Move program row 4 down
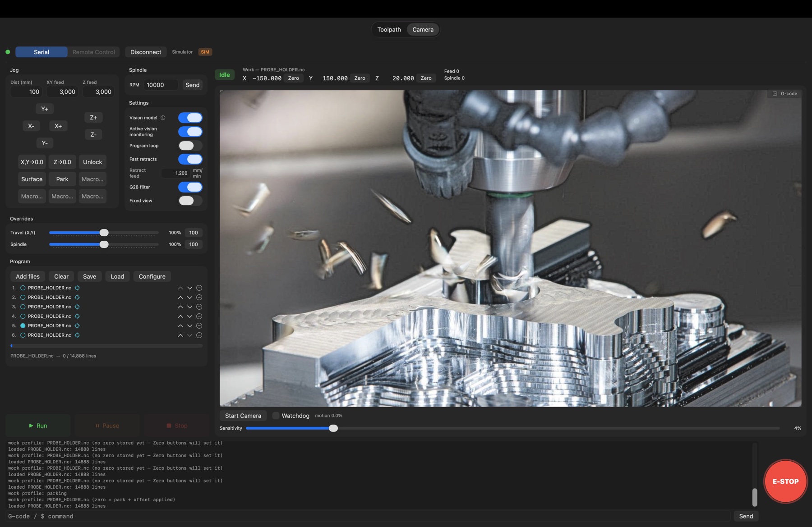 [190, 316]
